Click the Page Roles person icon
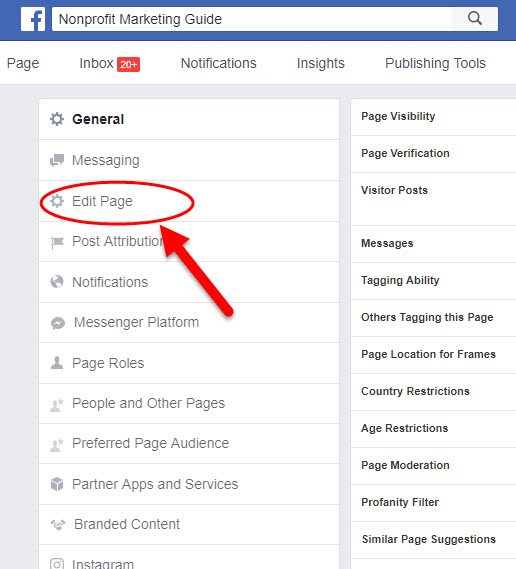Viewport: 516px width, 569px height. pos(57,363)
